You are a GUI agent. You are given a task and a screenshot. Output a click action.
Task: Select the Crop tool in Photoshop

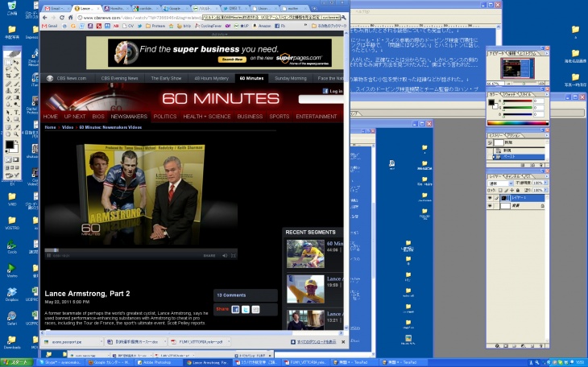coord(8,76)
